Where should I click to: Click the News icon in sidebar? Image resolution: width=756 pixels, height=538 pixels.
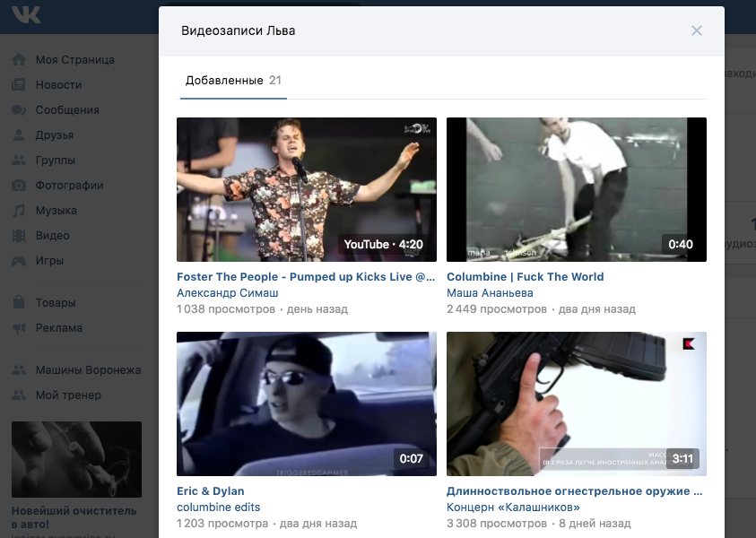(x=18, y=85)
